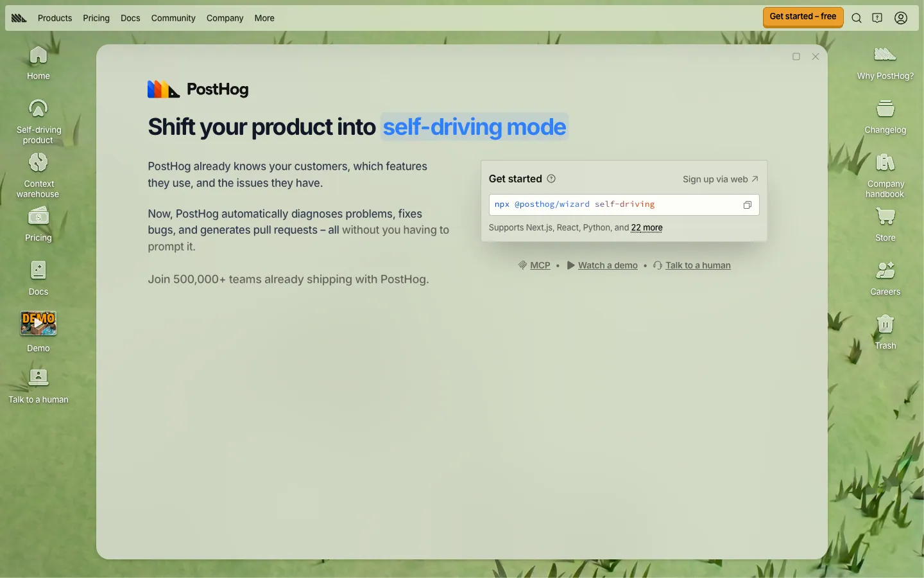The image size is (924, 578).
Task: Maximize the PostHog window
Action: pos(796,57)
